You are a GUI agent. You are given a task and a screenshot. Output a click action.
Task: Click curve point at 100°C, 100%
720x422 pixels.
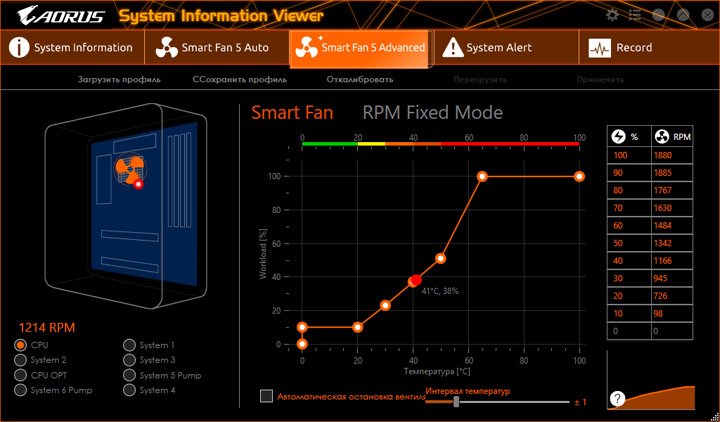(x=579, y=176)
